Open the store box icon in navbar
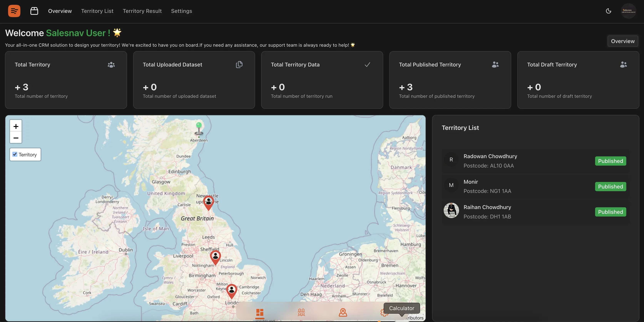 [34, 11]
